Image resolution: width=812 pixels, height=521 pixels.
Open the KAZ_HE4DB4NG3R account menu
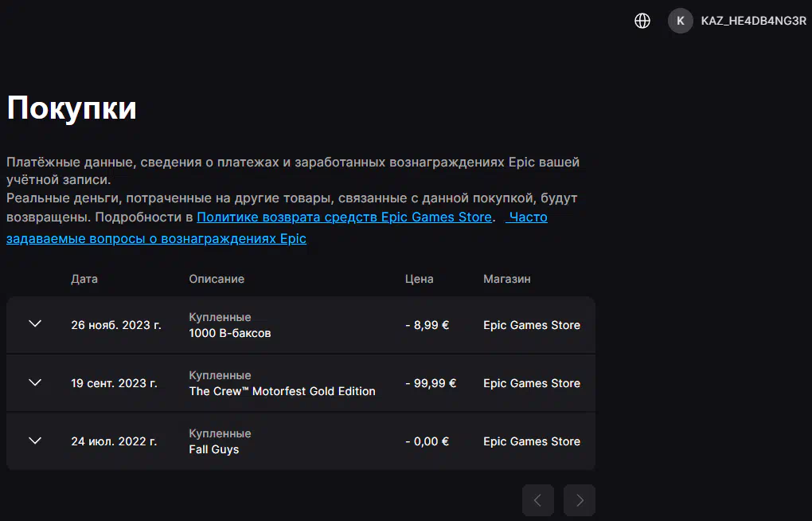click(x=753, y=21)
